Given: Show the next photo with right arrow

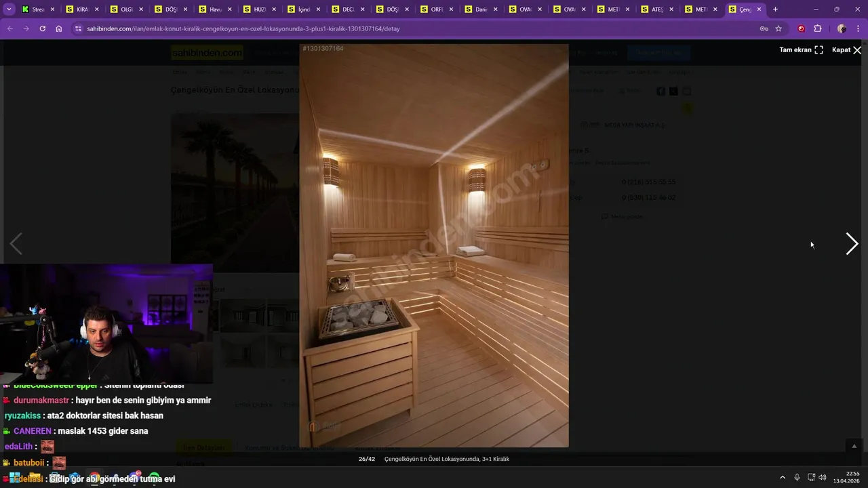Looking at the screenshot, I should point(852,244).
